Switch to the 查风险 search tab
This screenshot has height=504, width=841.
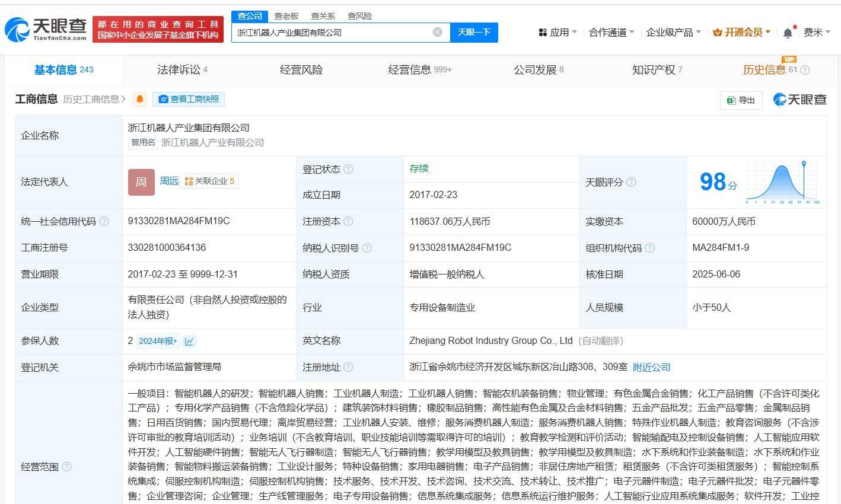(x=360, y=16)
